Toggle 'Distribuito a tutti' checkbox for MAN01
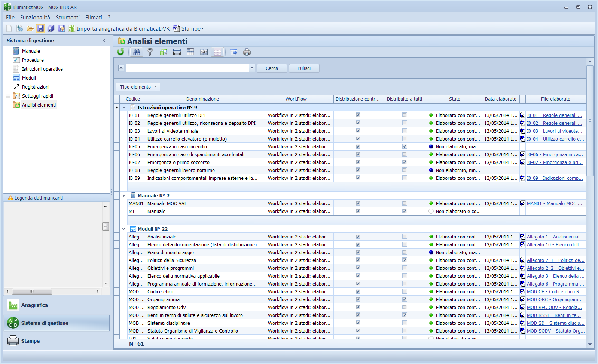The width and height of the screenshot is (598, 364). [x=405, y=203]
